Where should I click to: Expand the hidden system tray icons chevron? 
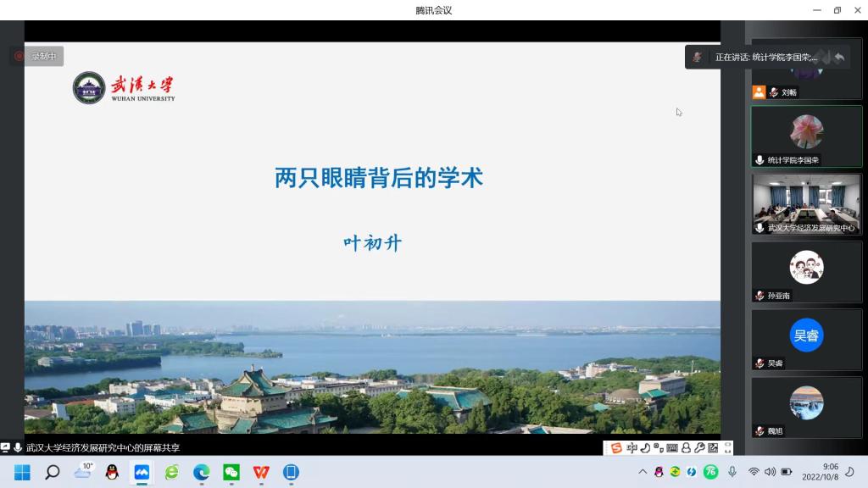tap(643, 472)
